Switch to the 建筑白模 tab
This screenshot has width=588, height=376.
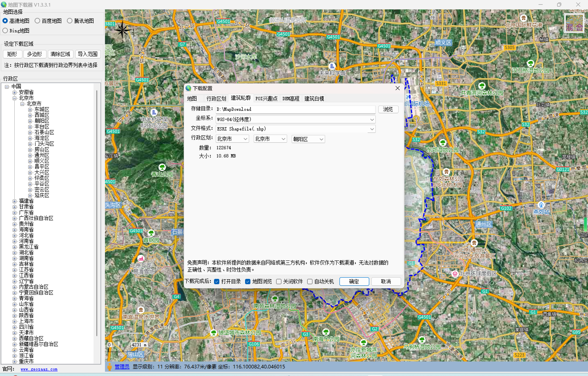(x=314, y=99)
